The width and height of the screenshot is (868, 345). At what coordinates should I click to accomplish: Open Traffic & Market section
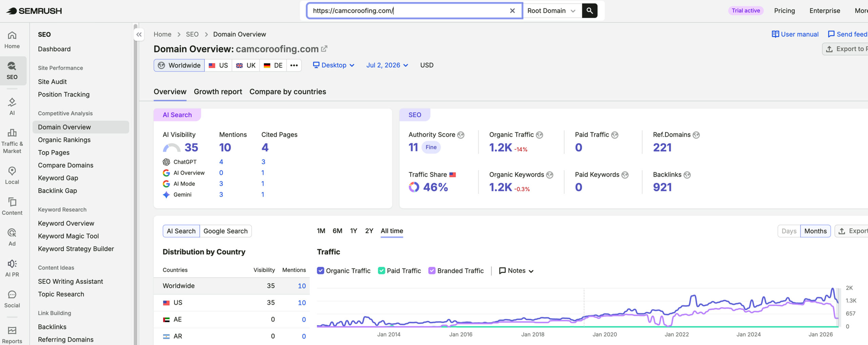pos(12,141)
